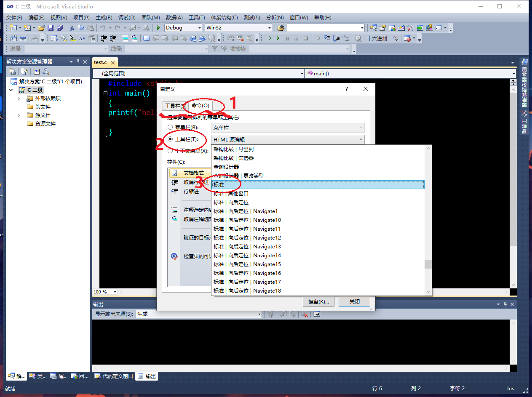Select 标准 | 其他窗口 list entry
The width and height of the screenshot is (532, 397).
[x=318, y=193]
